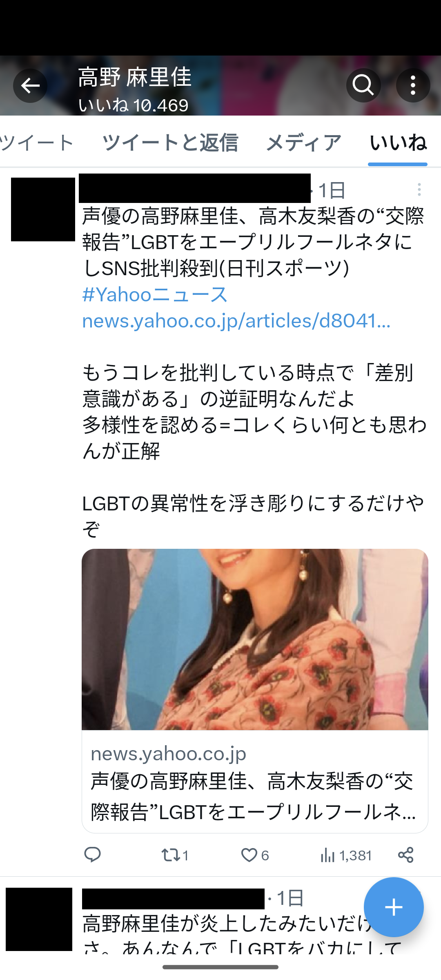Viewport: 441px width, 980px height.
Task: View analytics showing 1,381 views
Action: 346,855
